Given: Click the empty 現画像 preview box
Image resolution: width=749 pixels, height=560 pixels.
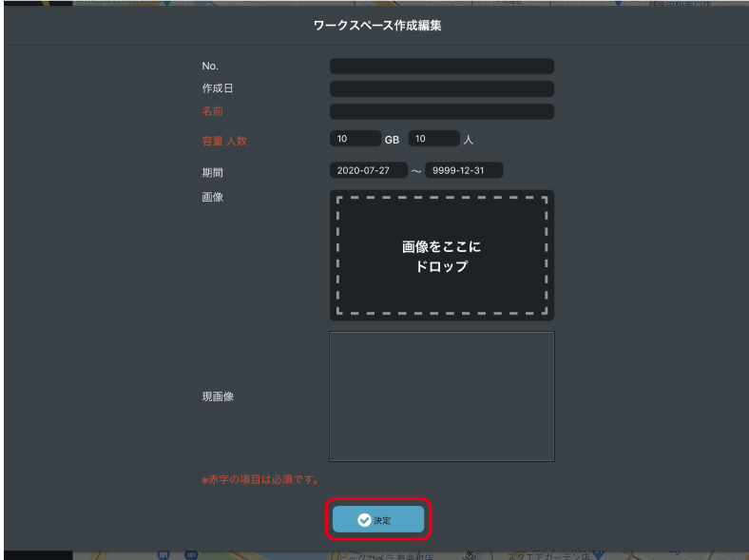Looking at the screenshot, I should [x=442, y=396].
